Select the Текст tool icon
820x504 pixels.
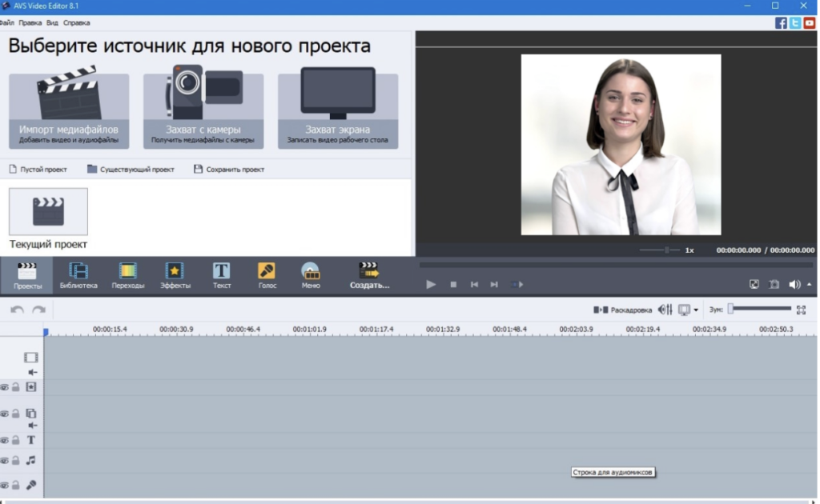click(x=222, y=274)
